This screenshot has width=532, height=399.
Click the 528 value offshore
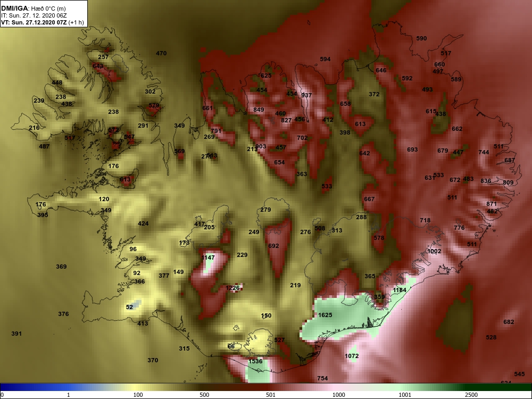491,337
